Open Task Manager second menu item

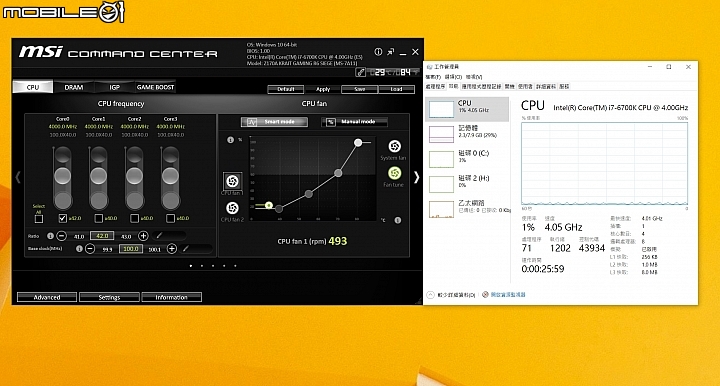point(453,77)
